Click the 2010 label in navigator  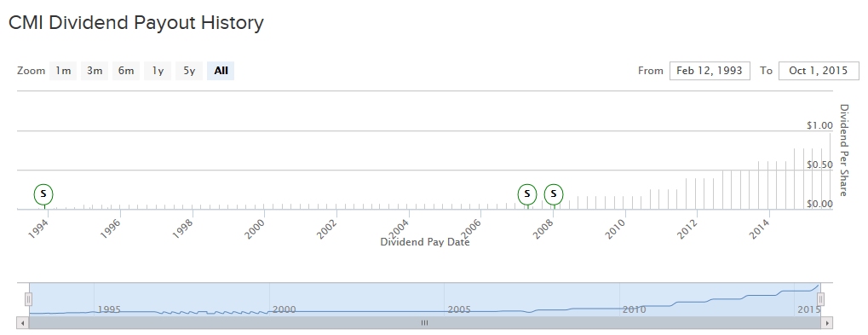[634, 309]
